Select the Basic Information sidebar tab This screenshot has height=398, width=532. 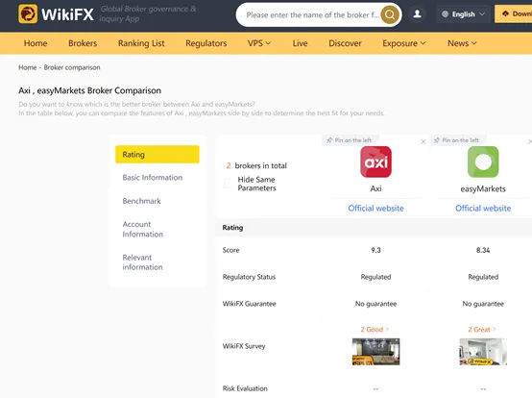pyautogui.click(x=153, y=178)
